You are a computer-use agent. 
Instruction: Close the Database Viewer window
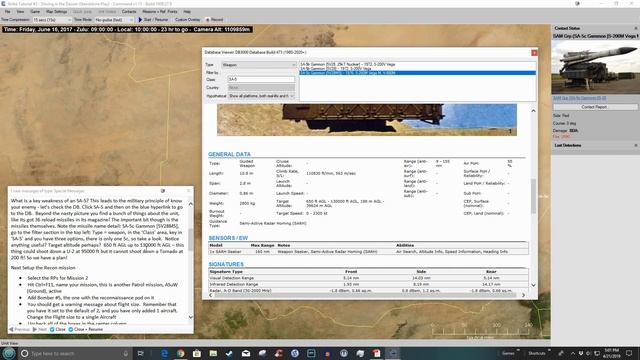534,53
